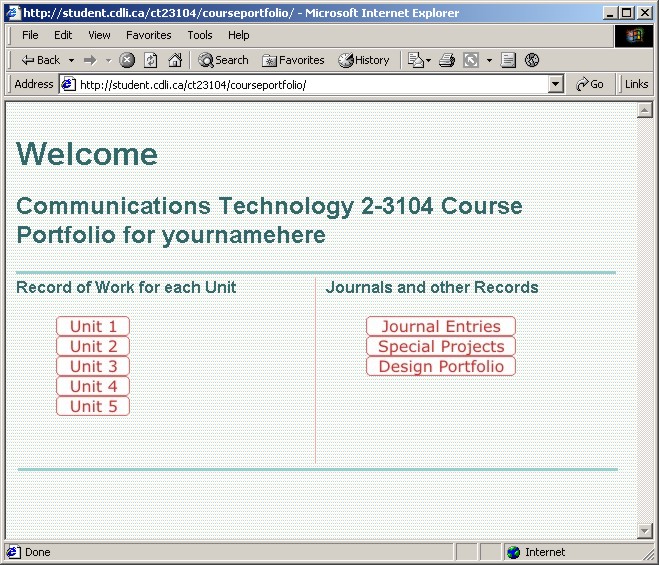The width and height of the screenshot is (659, 565).
Task: Open the Unit 5 link
Action: (x=93, y=407)
